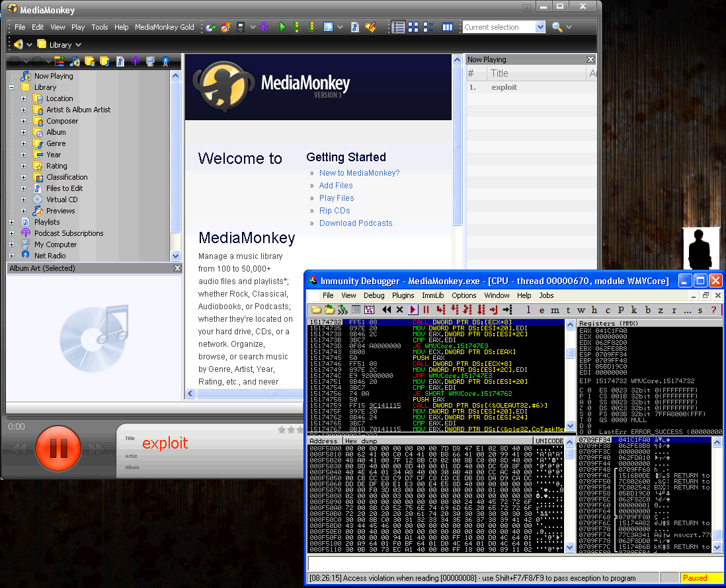Click the green Play button in MediaMonkey's toolbar
726x588 pixels.
tap(282, 27)
